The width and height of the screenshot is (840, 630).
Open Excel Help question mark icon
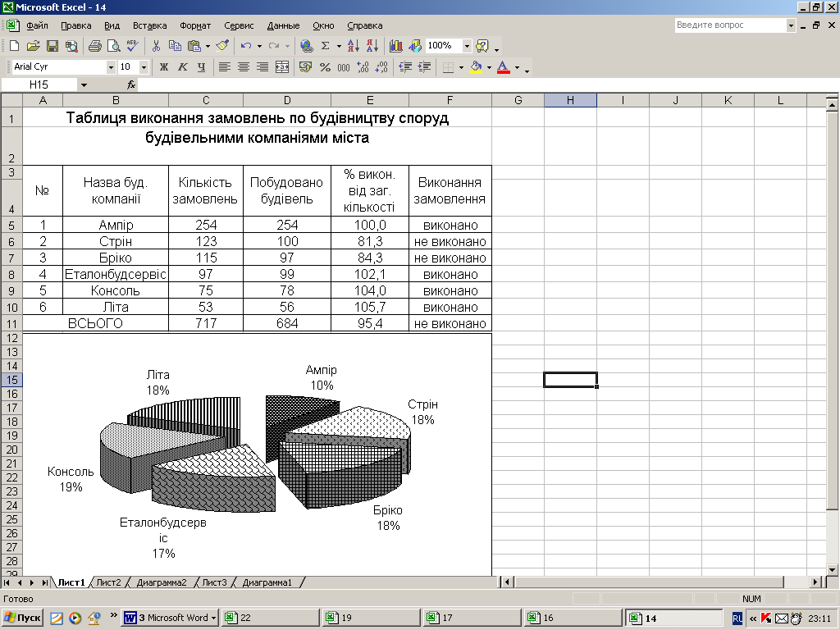click(x=482, y=46)
